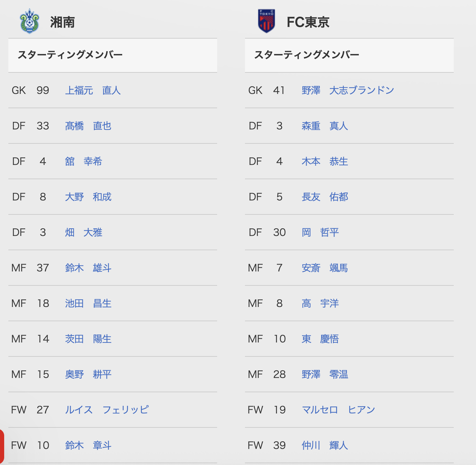The width and height of the screenshot is (476, 465).
Task: Open 東 慶悟 player link
Action: pos(320,339)
